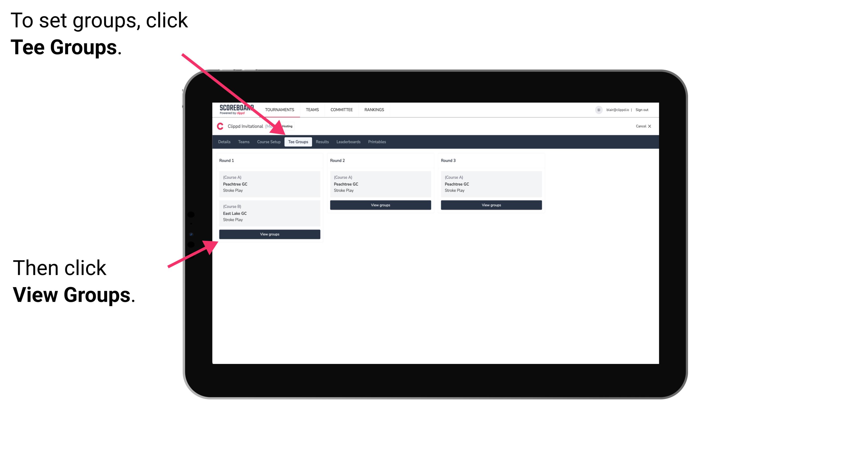Click the Results tab
This screenshot has width=868, height=467.
coord(322,142)
